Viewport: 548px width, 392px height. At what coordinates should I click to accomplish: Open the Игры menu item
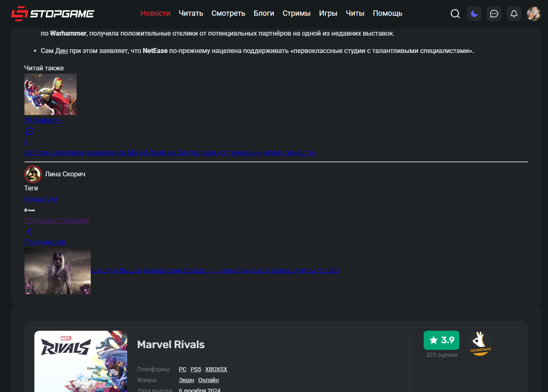pyautogui.click(x=328, y=13)
